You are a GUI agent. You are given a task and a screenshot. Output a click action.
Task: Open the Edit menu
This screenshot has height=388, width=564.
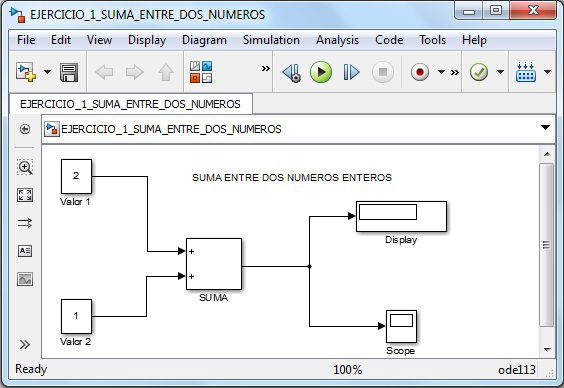(x=61, y=40)
